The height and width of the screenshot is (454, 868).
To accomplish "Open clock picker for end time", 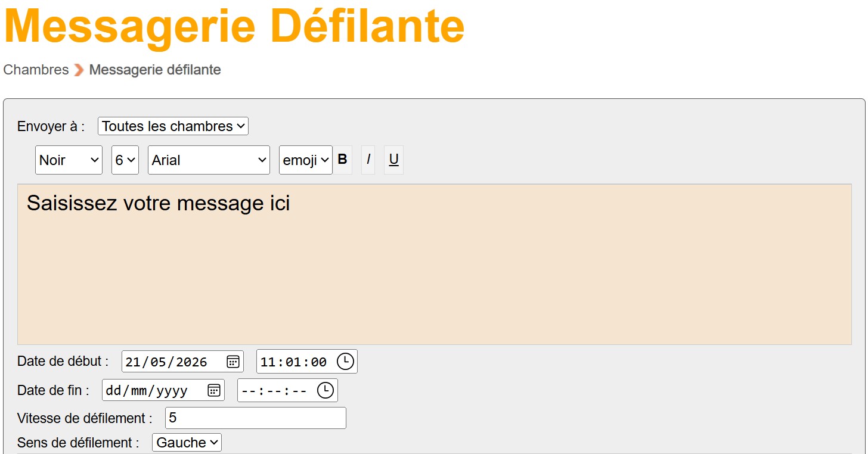I will (x=325, y=390).
